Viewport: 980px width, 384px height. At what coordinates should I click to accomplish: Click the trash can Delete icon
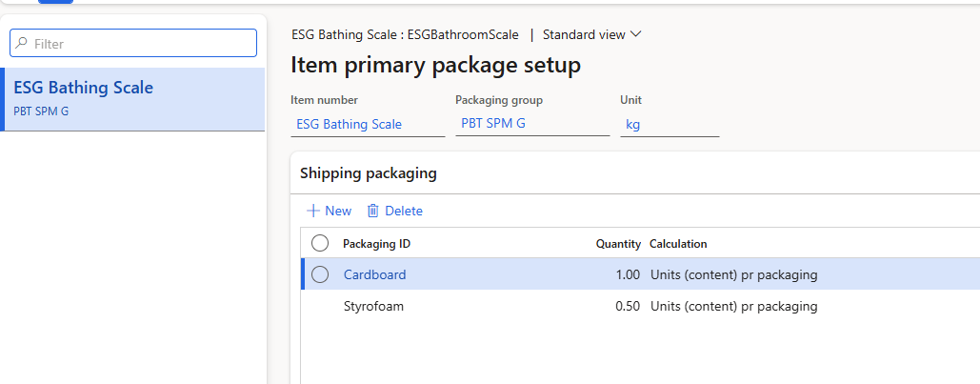373,211
